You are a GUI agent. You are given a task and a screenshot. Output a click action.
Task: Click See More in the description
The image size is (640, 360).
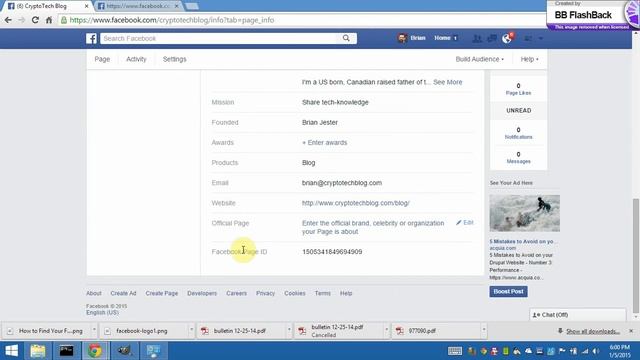(448, 82)
